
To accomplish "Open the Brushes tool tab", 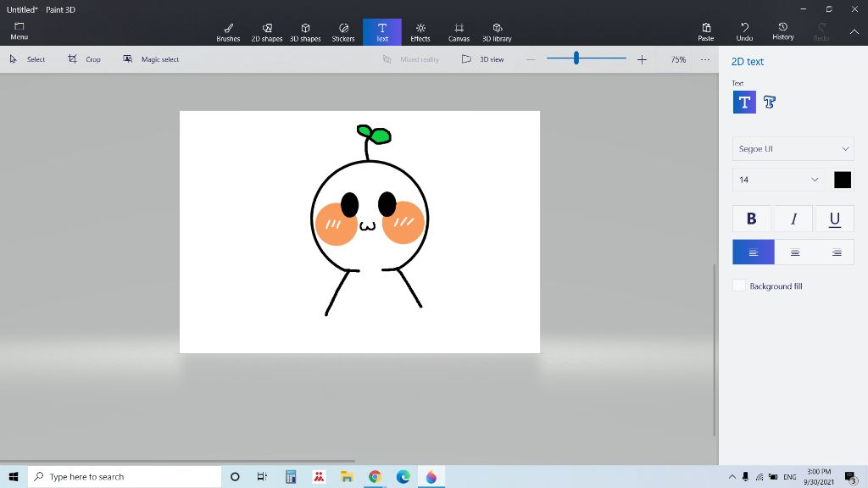I will 228,32.
